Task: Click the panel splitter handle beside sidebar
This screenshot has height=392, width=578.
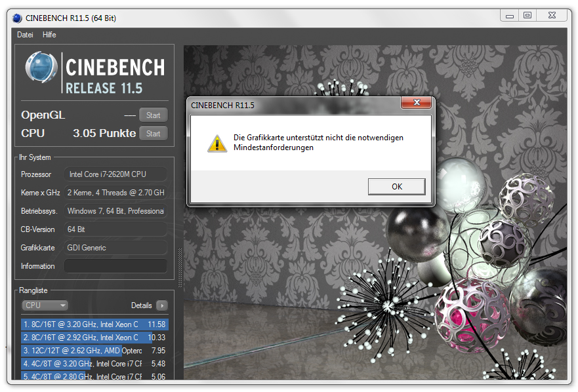Action: click(180, 267)
